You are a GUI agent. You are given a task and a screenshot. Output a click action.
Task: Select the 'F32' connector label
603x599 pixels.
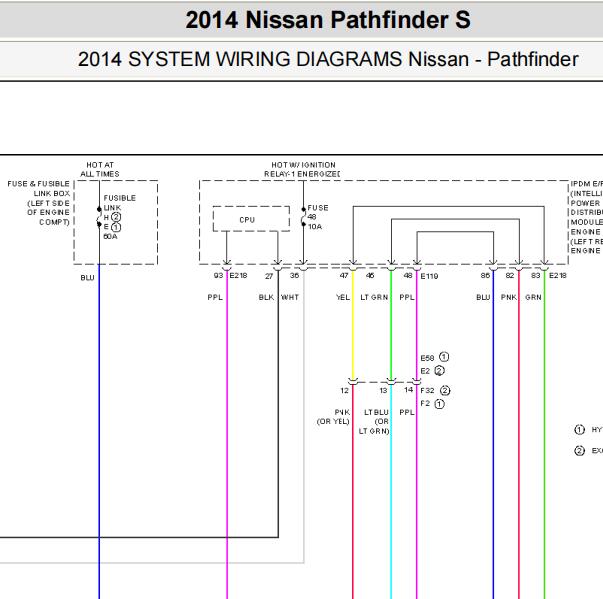(427, 391)
